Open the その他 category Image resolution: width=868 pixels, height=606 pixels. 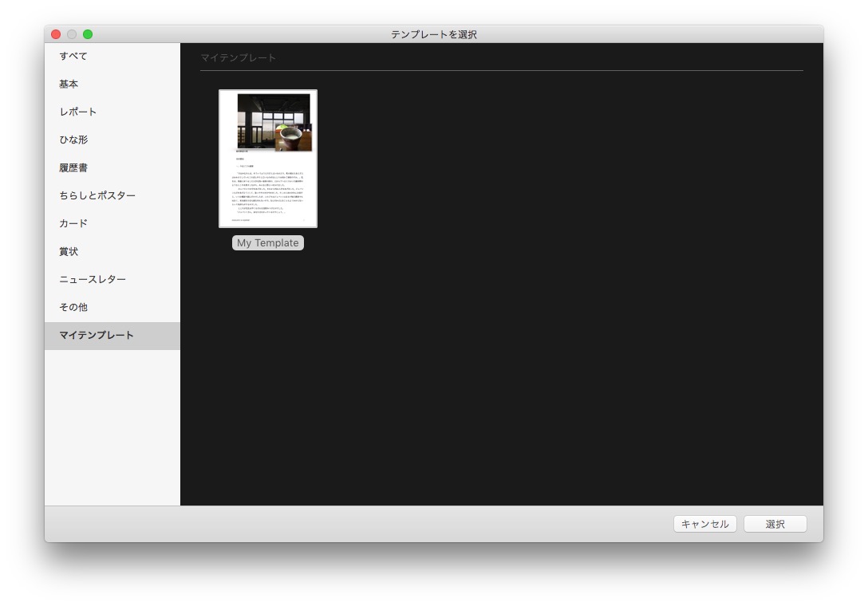(74, 306)
